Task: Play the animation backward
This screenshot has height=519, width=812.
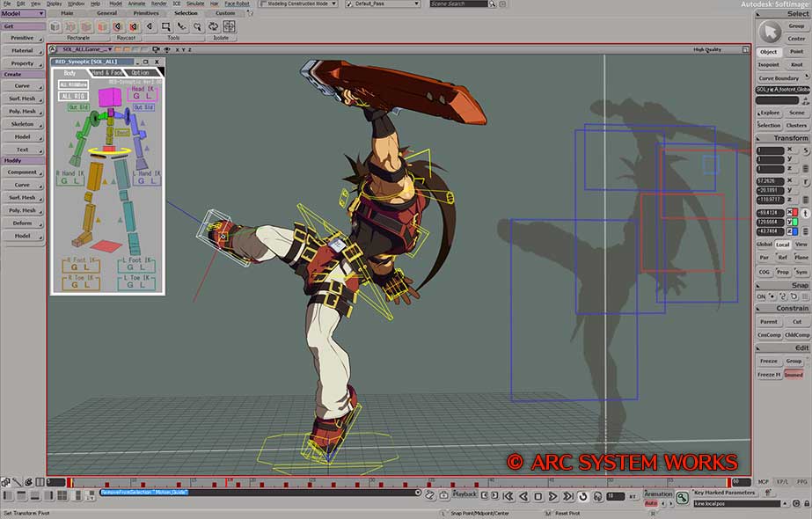Action: tap(523, 496)
